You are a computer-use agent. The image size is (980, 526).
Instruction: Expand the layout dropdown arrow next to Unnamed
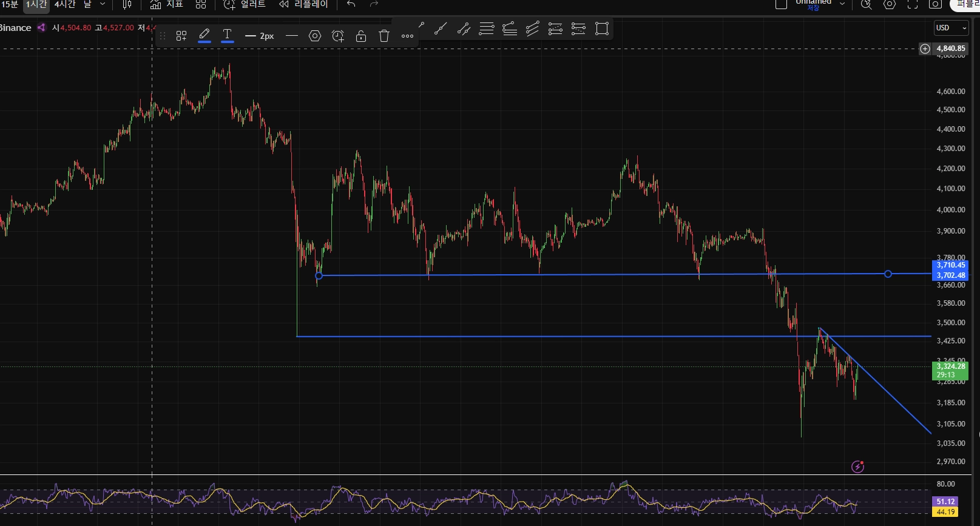click(x=842, y=4)
